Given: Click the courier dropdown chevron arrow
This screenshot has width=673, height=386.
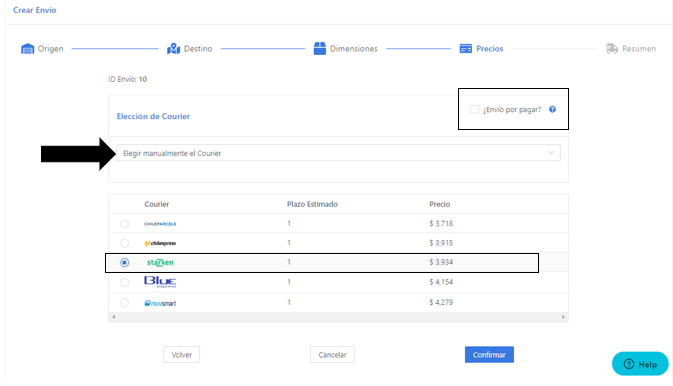Looking at the screenshot, I should [x=551, y=153].
